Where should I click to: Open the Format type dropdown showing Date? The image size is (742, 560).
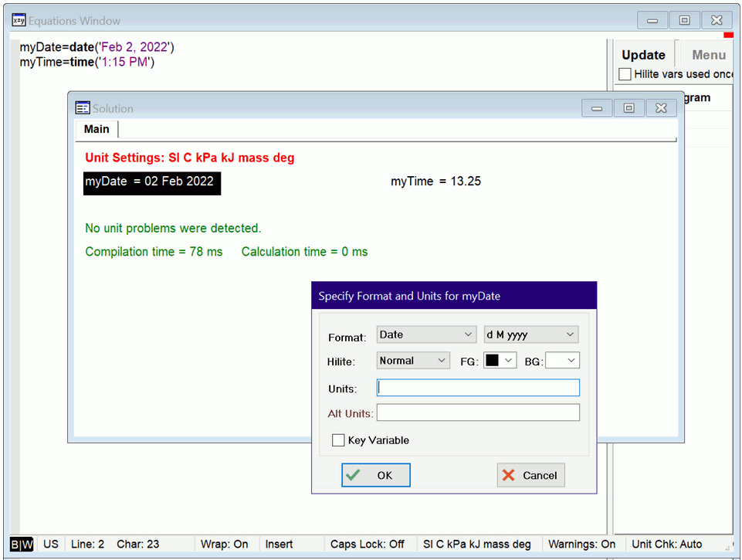pos(426,334)
